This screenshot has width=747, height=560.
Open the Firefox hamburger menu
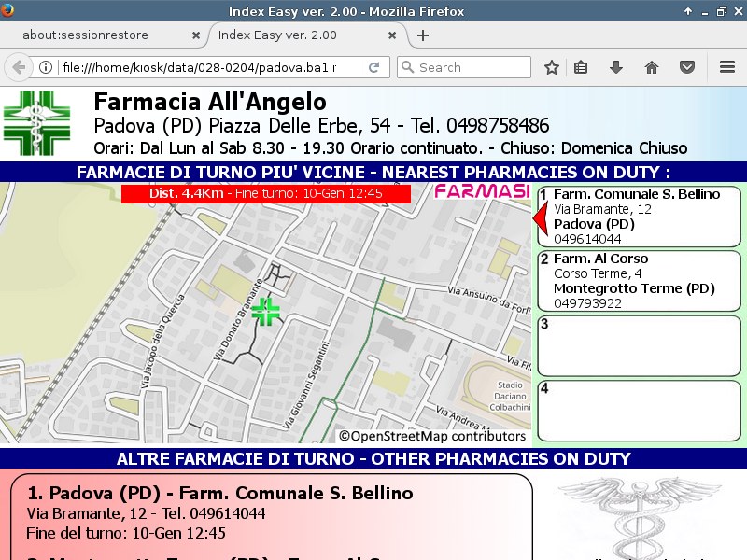(727, 67)
